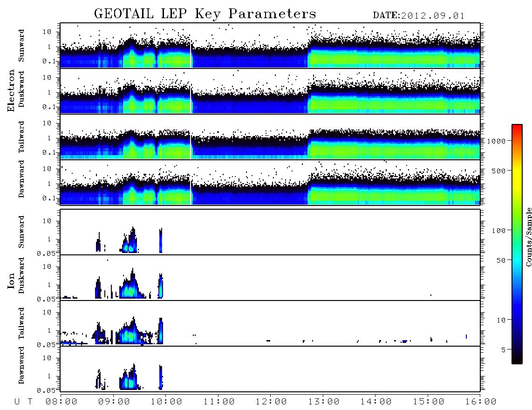Viewport: 532px width, 410px height.
Task: Click the 'Counts/Sample' colorbar label
Action: [529, 237]
